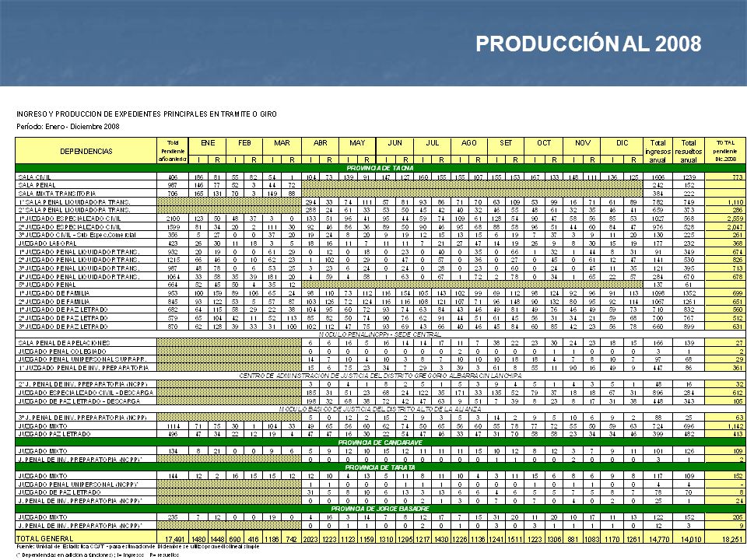Select "2° JUZGADO ESPECIALIZADO CIVIL" row label
747x560 pixels.
pyautogui.click(x=69, y=227)
